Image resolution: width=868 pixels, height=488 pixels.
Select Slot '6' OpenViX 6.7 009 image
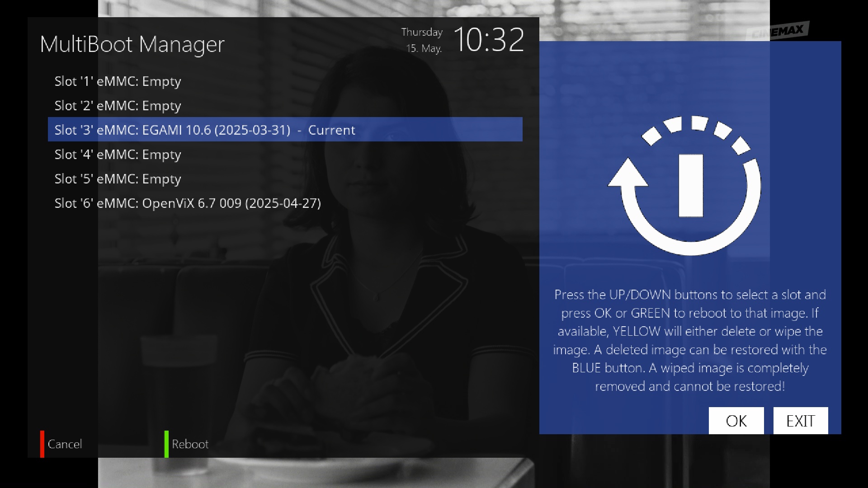188,203
